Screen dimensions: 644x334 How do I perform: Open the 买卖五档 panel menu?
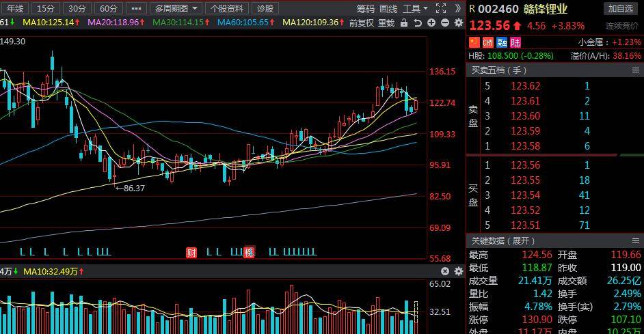pos(636,70)
